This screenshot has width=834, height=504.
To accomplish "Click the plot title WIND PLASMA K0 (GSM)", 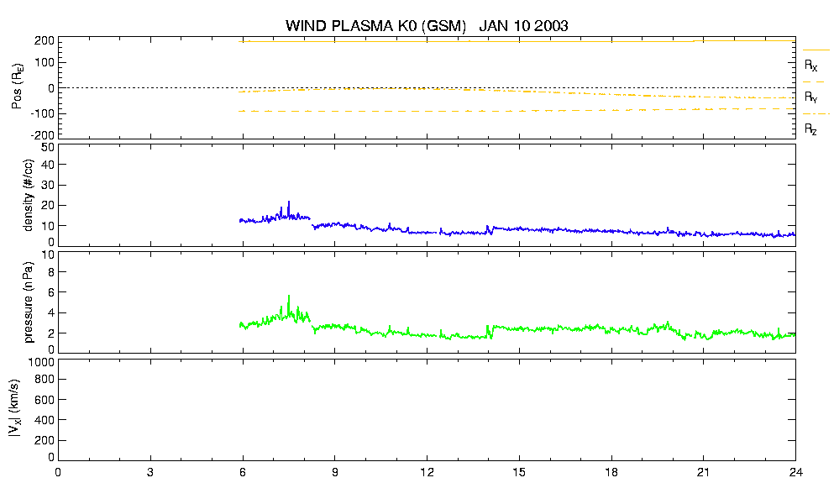I will click(375, 26).
